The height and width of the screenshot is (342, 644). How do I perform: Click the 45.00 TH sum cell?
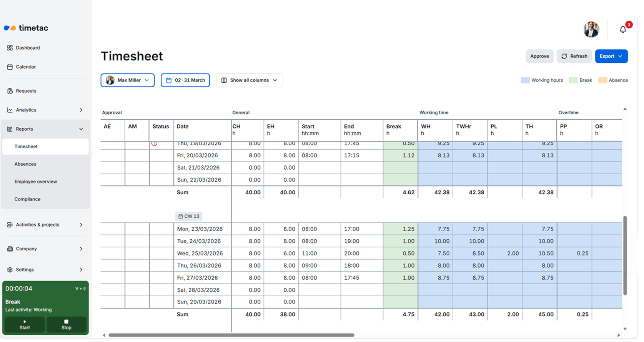pos(539,315)
